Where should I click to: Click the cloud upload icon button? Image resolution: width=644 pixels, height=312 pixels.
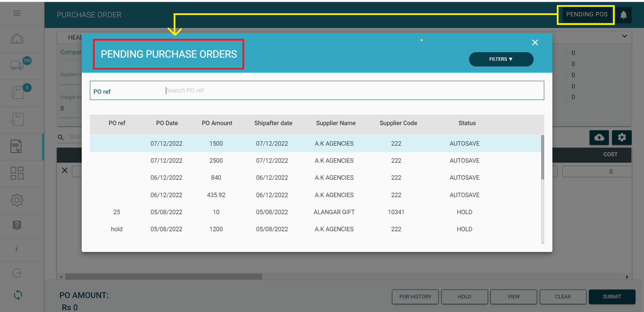599,137
